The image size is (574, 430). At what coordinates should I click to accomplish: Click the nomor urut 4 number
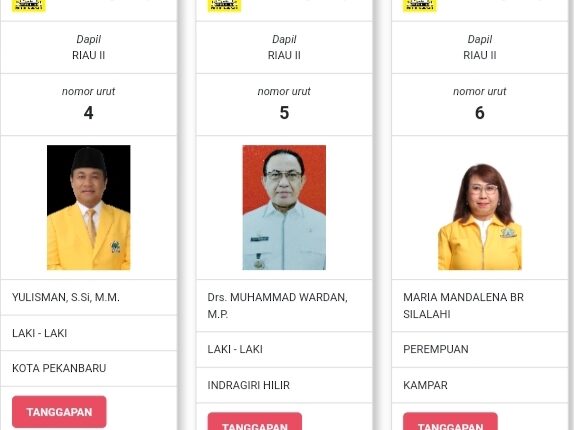click(89, 113)
